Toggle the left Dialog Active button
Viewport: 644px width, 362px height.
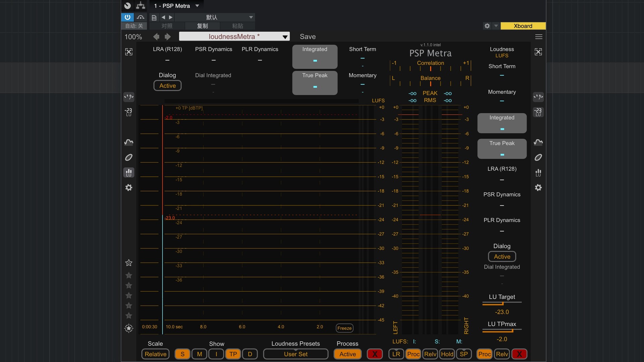(x=167, y=85)
